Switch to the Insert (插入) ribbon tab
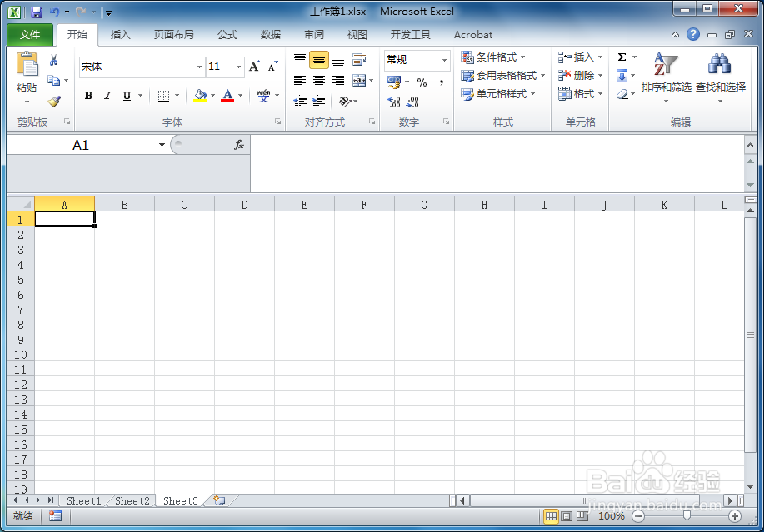The width and height of the screenshot is (764, 532). point(120,35)
